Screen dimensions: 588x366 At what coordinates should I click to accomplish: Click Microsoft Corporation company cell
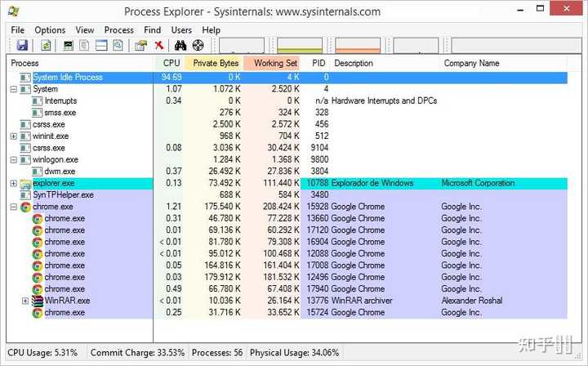(478, 183)
